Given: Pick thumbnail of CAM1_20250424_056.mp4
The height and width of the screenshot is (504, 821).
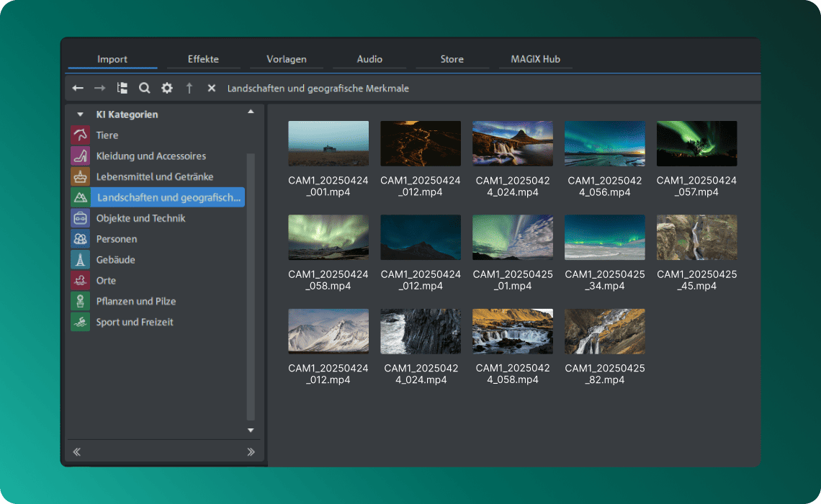Looking at the screenshot, I should (605, 143).
